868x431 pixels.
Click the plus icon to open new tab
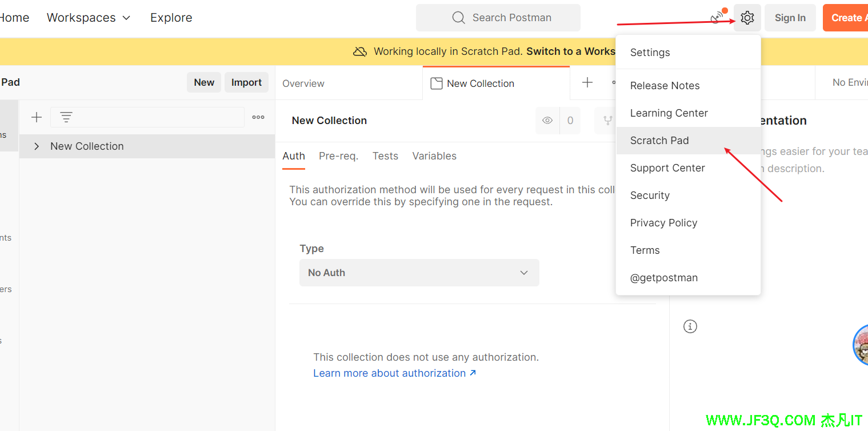[x=587, y=83]
